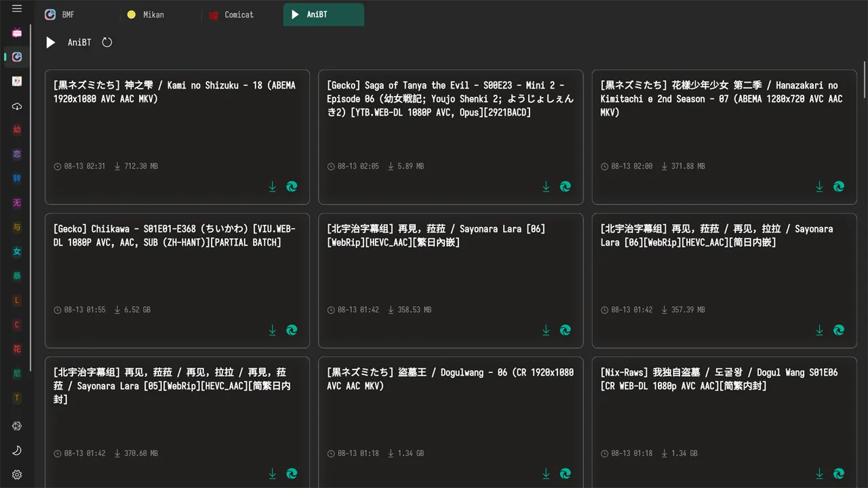This screenshot has width=868, height=488.
Task: Open the hamburger menu in the sidebar
Action: [x=17, y=9]
